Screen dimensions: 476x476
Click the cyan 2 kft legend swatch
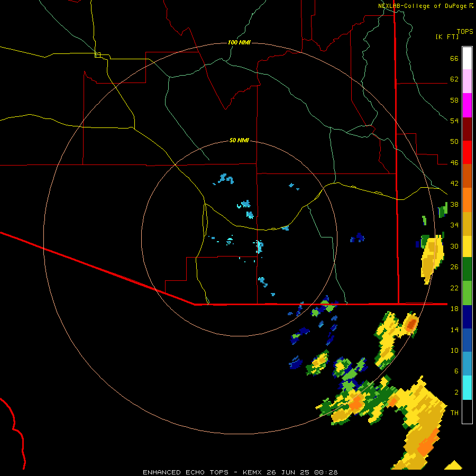[x=467, y=388]
